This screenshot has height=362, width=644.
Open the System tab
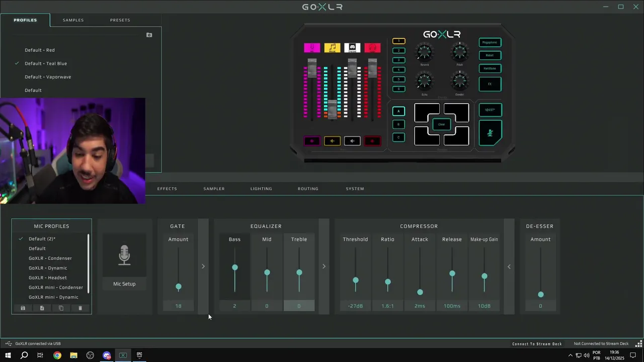tap(355, 189)
